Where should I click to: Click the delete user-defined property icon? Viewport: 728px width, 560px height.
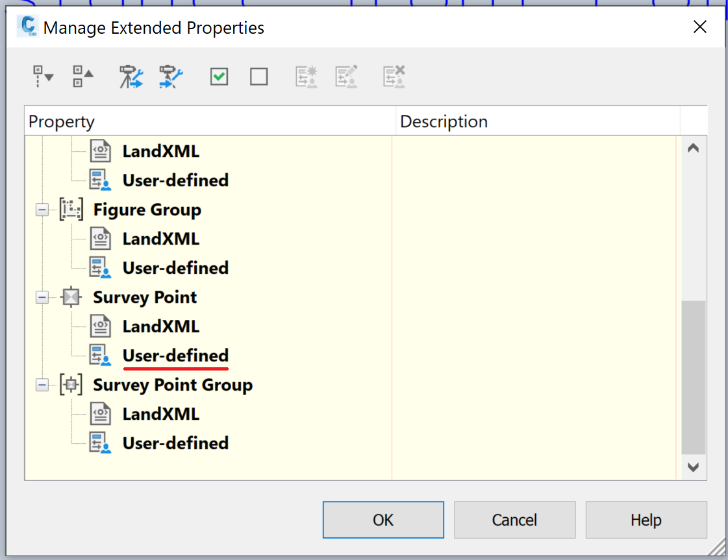pos(394,77)
